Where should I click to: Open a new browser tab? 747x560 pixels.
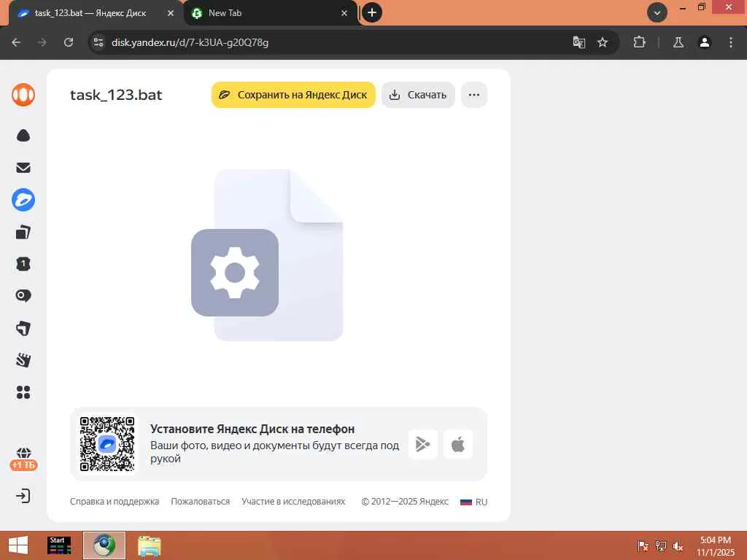coord(372,13)
